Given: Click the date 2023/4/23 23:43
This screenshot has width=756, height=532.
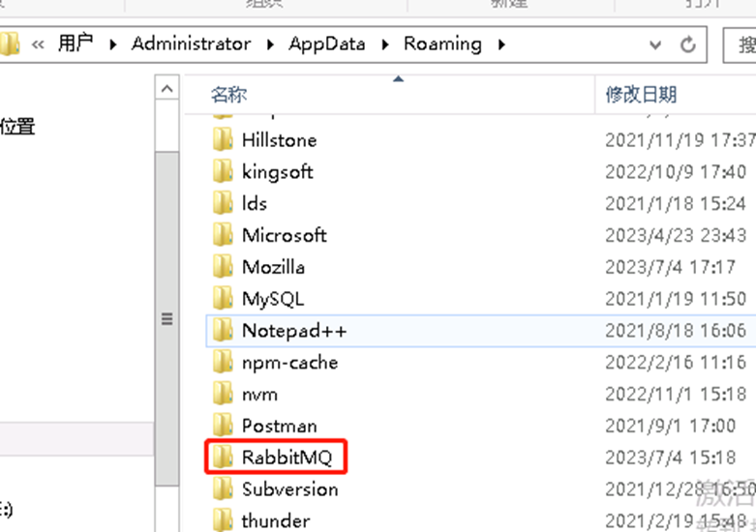Looking at the screenshot, I should pyautogui.click(x=676, y=236).
